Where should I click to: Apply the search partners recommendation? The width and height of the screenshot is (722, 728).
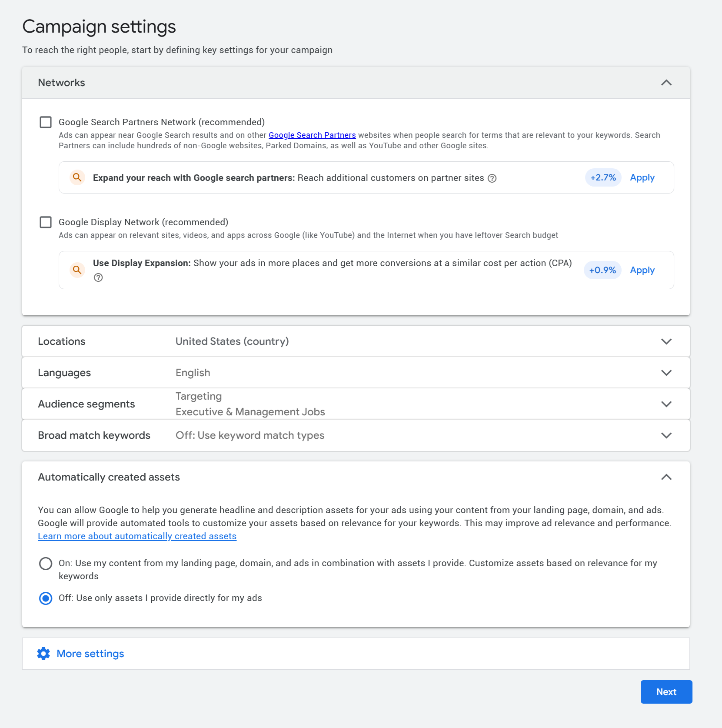(x=642, y=177)
